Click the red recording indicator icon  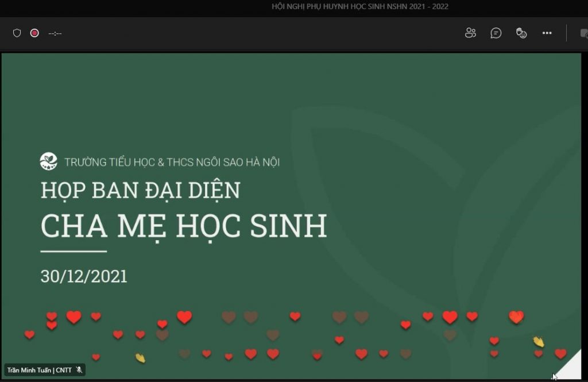(34, 33)
